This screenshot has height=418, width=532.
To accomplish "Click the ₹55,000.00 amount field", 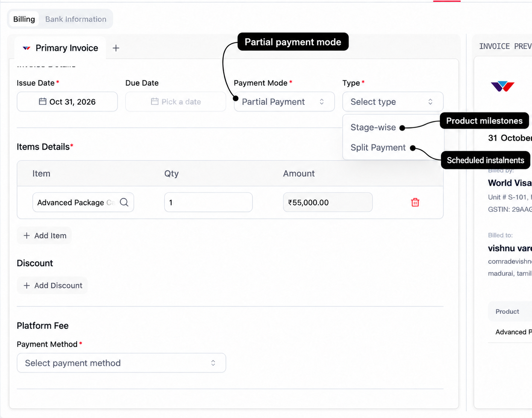I will (x=328, y=202).
